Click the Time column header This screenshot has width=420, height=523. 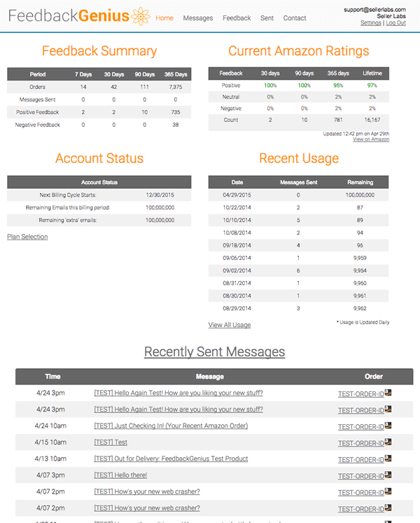(52, 376)
